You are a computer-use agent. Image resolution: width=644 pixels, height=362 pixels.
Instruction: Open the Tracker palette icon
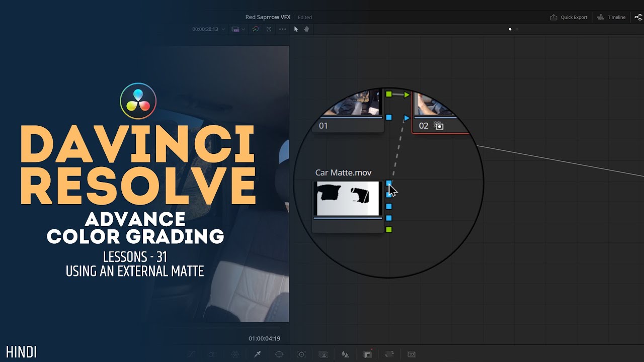301,354
